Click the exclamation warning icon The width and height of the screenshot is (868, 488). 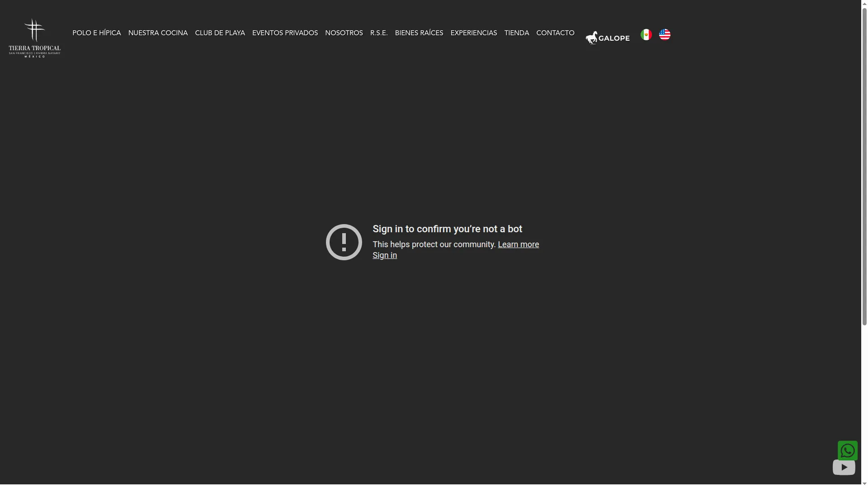tap(344, 242)
